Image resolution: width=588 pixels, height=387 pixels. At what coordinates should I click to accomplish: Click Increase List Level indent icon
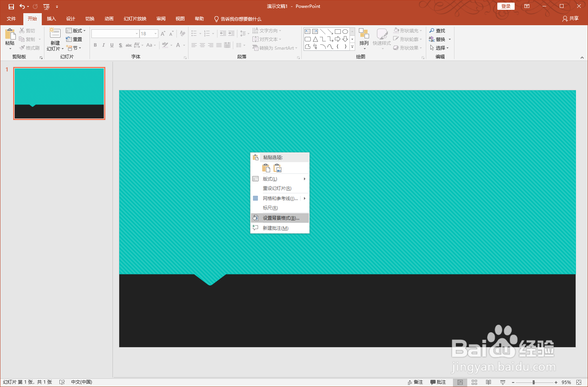click(231, 34)
